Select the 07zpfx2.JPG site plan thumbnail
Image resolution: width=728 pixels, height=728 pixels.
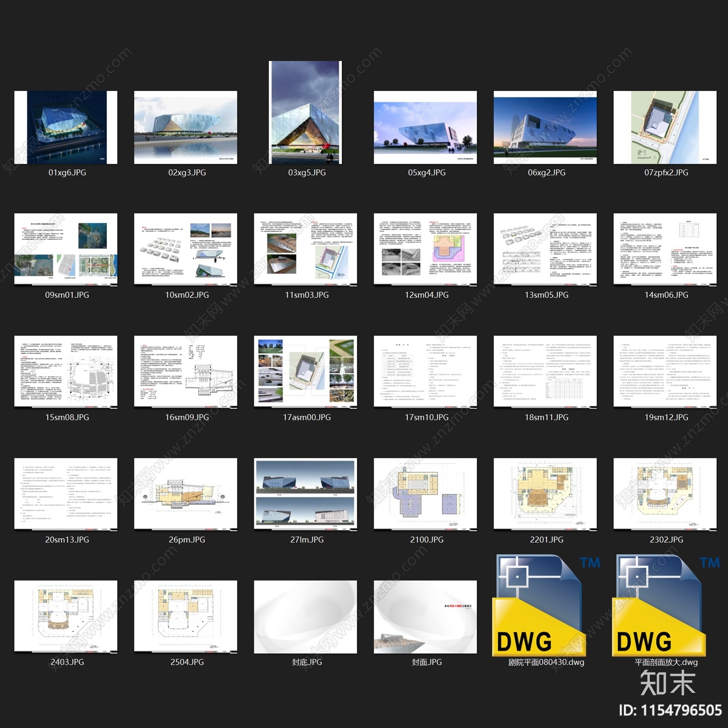point(665,127)
